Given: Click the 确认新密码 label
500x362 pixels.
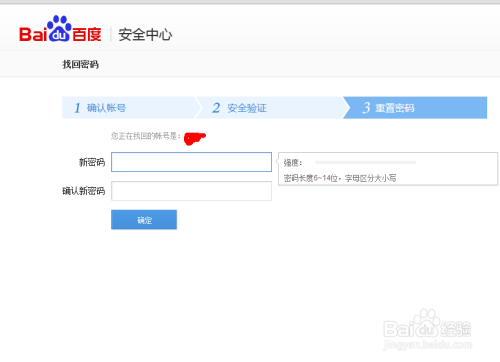Looking at the screenshot, I should coord(84,191).
